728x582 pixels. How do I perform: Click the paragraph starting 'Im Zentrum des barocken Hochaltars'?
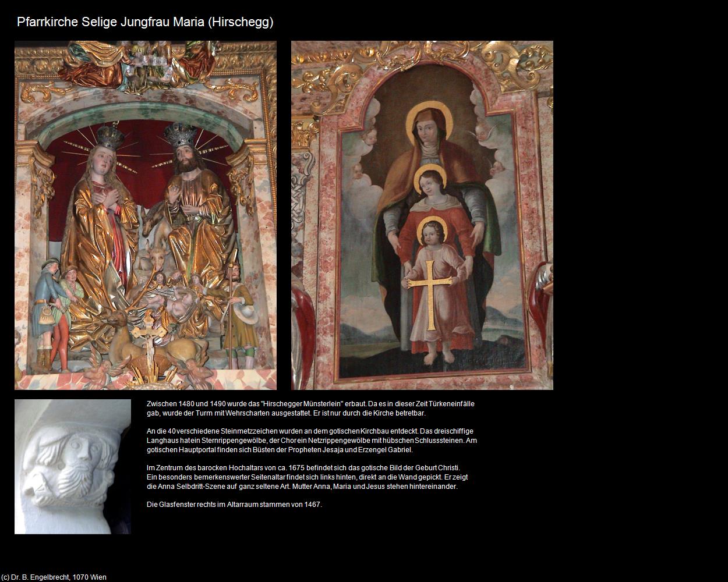[308, 477]
